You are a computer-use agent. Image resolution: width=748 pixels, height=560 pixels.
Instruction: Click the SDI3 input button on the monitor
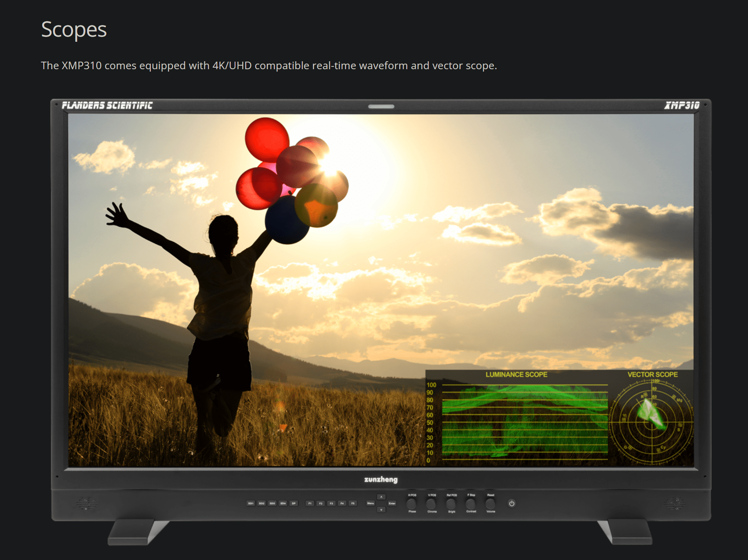pyautogui.click(x=272, y=504)
